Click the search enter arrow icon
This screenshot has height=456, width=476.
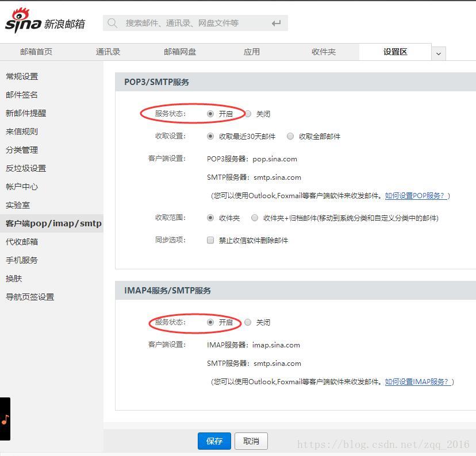click(x=276, y=23)
